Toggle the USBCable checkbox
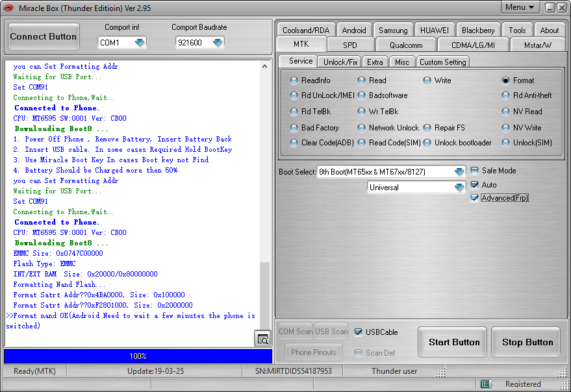 [x=359, y=332]
